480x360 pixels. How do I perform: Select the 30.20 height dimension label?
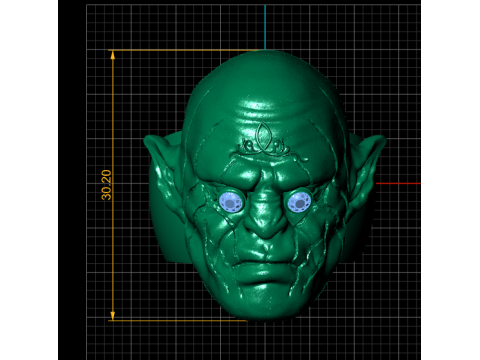(106, 185)
